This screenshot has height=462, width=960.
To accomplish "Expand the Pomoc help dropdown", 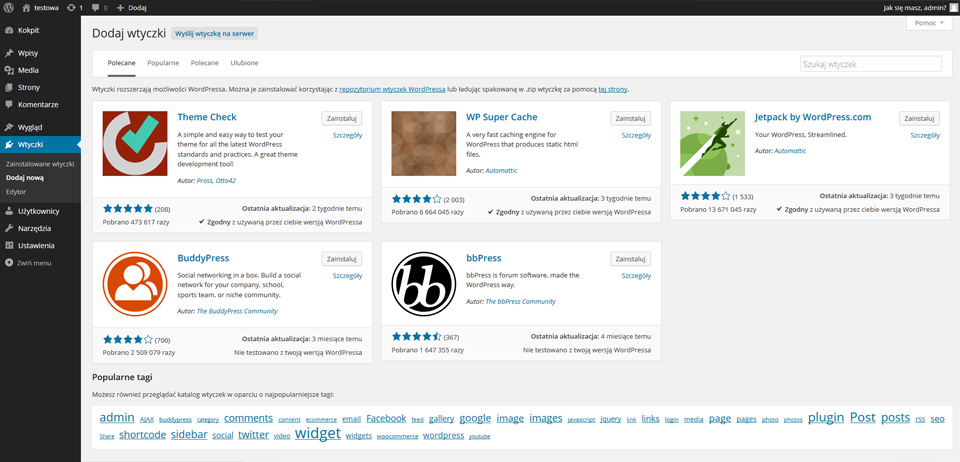I will 929,23.
